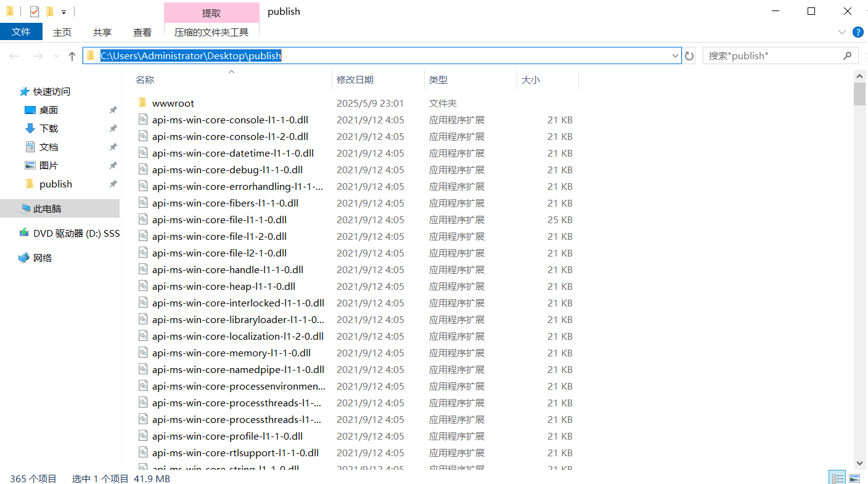This screenshot has height=484, width=868.
Task: Expand the ribbon with the chevron
Action: point(842,32)
